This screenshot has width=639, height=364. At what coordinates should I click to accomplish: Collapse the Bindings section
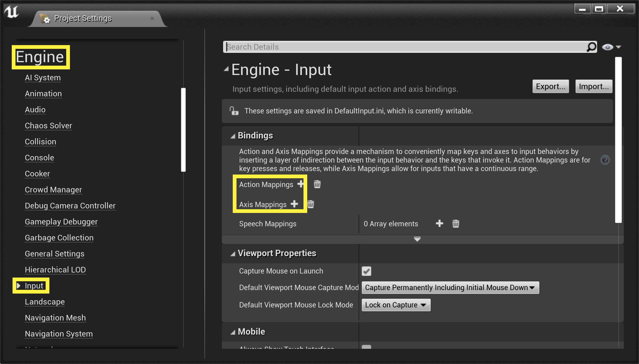click(x=233, y=136)
